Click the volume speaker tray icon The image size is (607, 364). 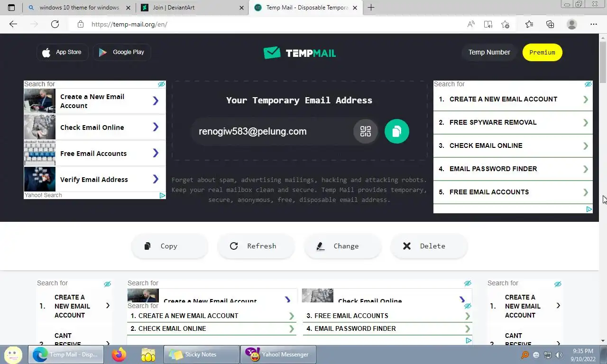(x=559, y=355)
